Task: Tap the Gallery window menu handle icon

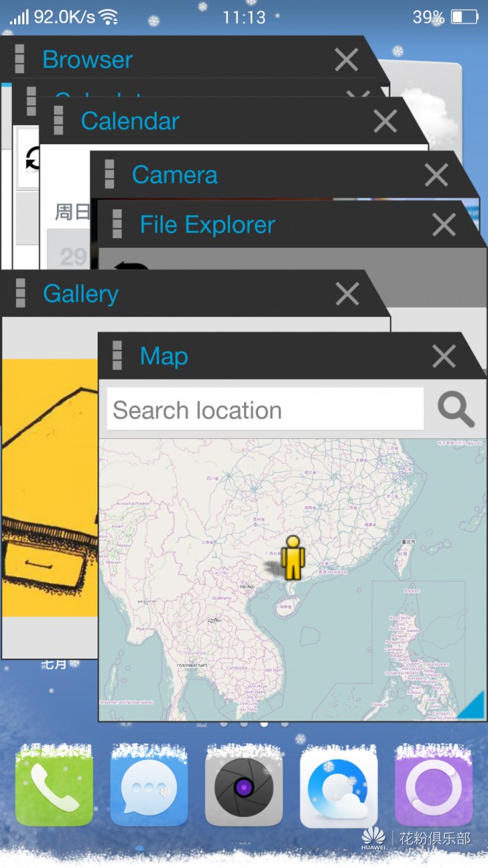Action: click(x=21, y=293)
